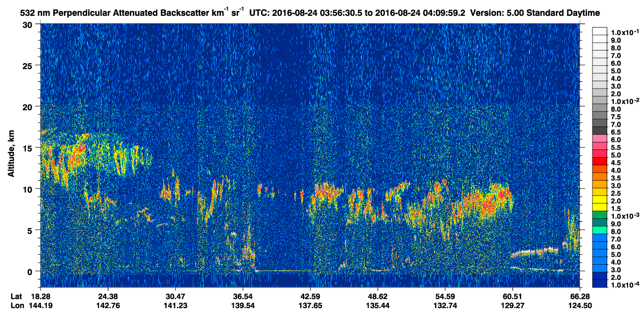Click the 'Lon' row label
The height and width of the screenshot is (330, 644).
pyautogui.click(x=16, y=305)
